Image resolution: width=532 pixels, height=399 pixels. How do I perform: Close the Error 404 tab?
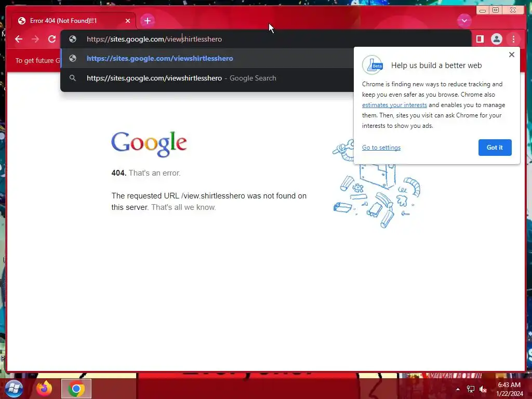point(128,21)
